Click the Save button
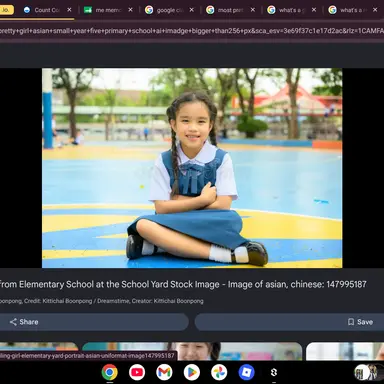This screenshot has height=384, width=384. click(x=289, y=322)
